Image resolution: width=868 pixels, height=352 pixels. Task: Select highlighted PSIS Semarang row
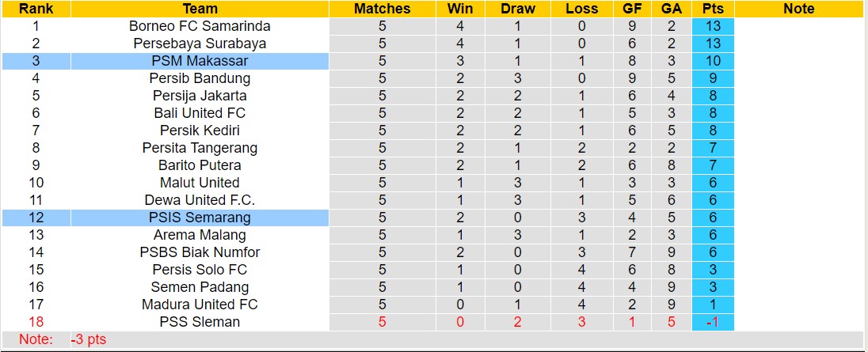click(x=200, y=218)
